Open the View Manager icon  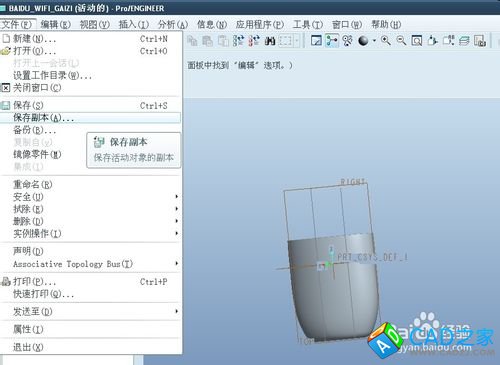pyautogui.click(x=480, y=41)
